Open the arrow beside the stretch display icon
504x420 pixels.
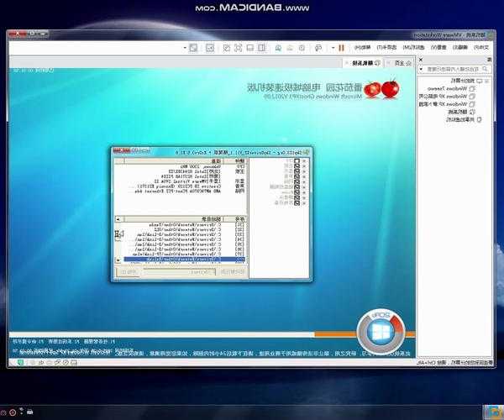[x=185, y=48]
